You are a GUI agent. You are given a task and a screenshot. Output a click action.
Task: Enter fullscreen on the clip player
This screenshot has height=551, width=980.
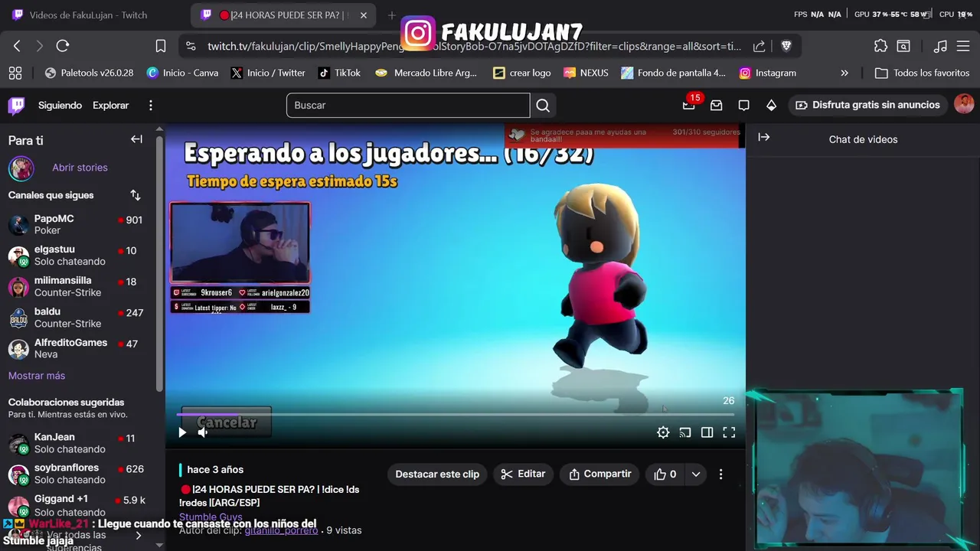pyautogui.click(x=729, y=432)
